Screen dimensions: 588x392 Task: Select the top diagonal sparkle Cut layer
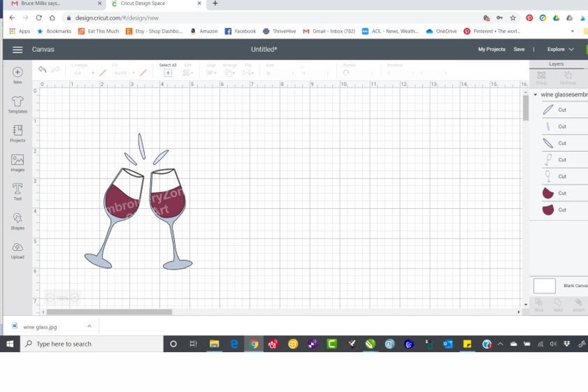coord(565,110)
